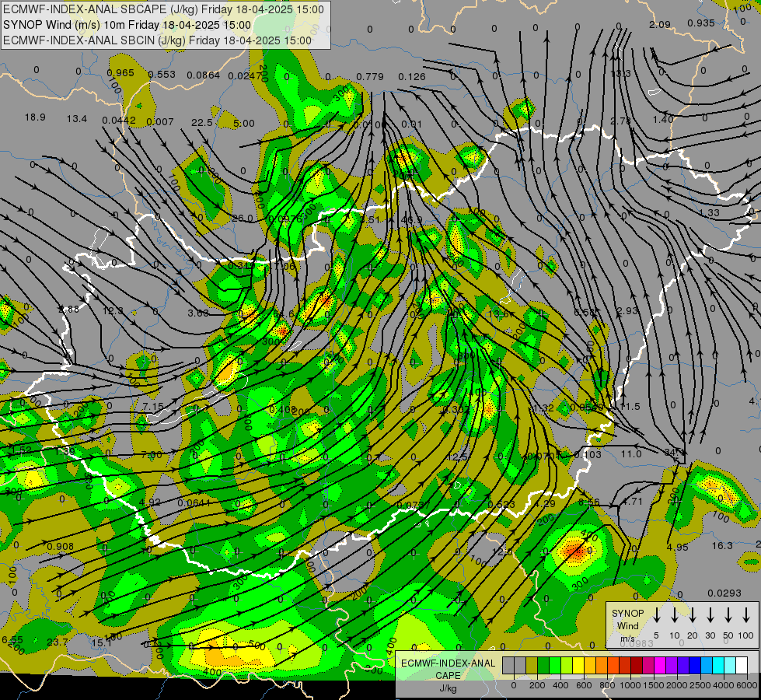Image resolution: width=761 pixels, height=700 pixels.
Task: Click the wind arrow above the 50 m/s label
Action: (728, 614)
